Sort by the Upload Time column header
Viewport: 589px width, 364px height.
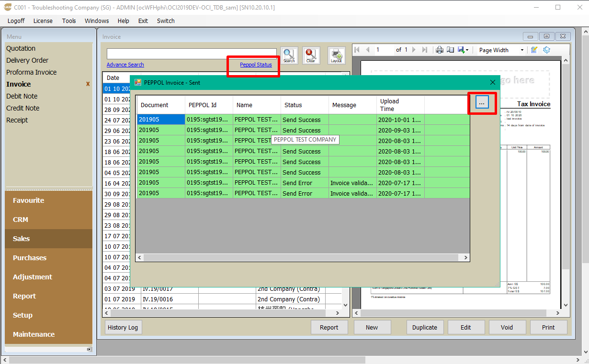(400, 105)
